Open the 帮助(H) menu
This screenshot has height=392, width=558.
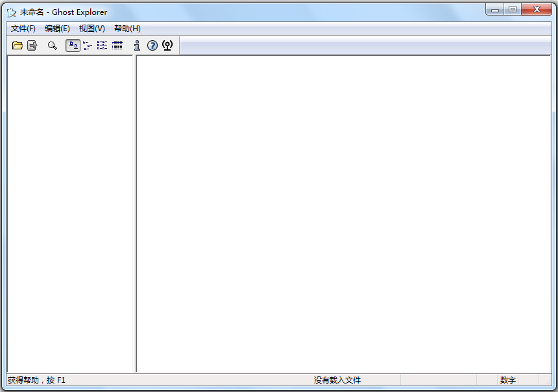(127, 29)
